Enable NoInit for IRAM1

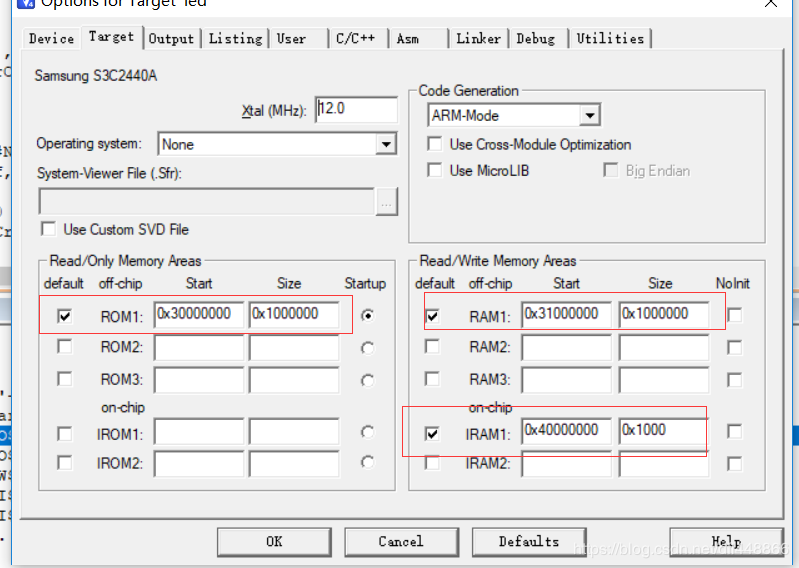[735, 431]
